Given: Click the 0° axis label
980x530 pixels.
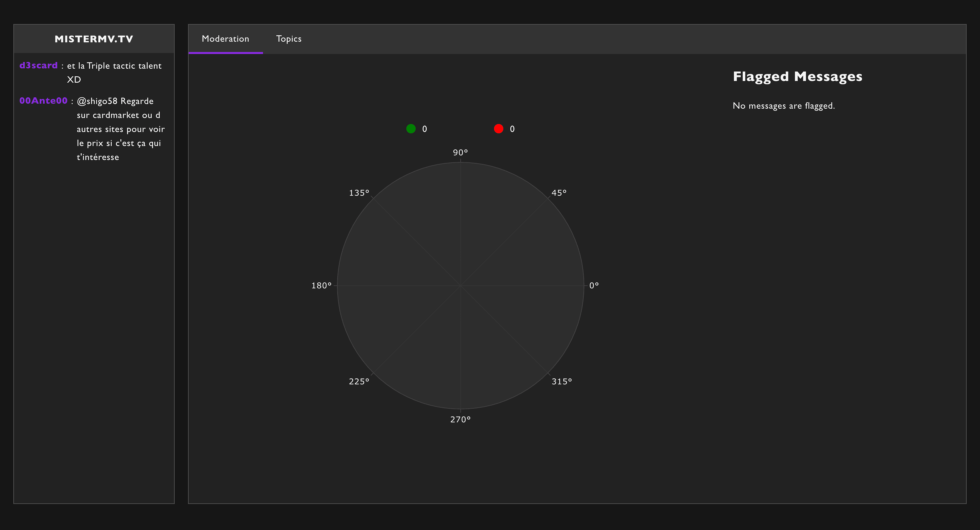Looking at the screenshot, I should (594, 285).
